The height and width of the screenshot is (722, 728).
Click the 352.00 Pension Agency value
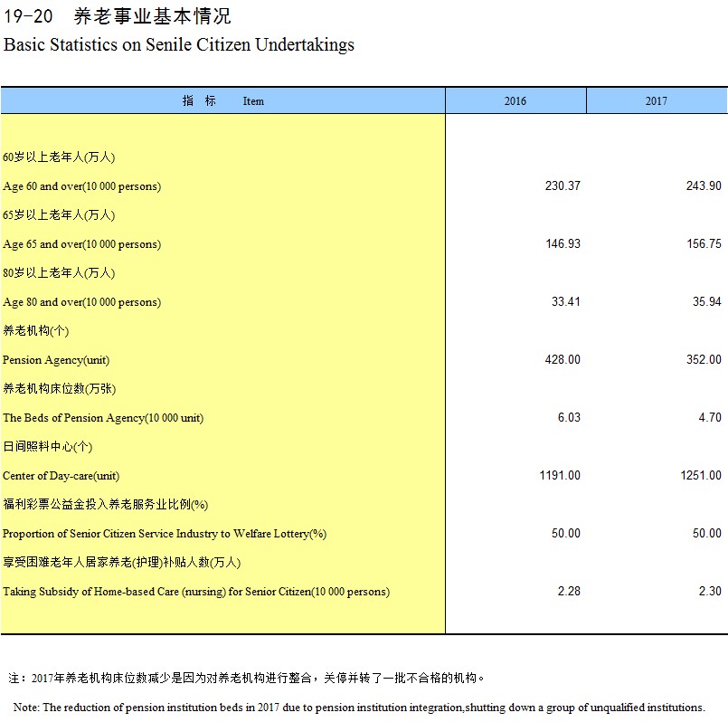(704, 360)
